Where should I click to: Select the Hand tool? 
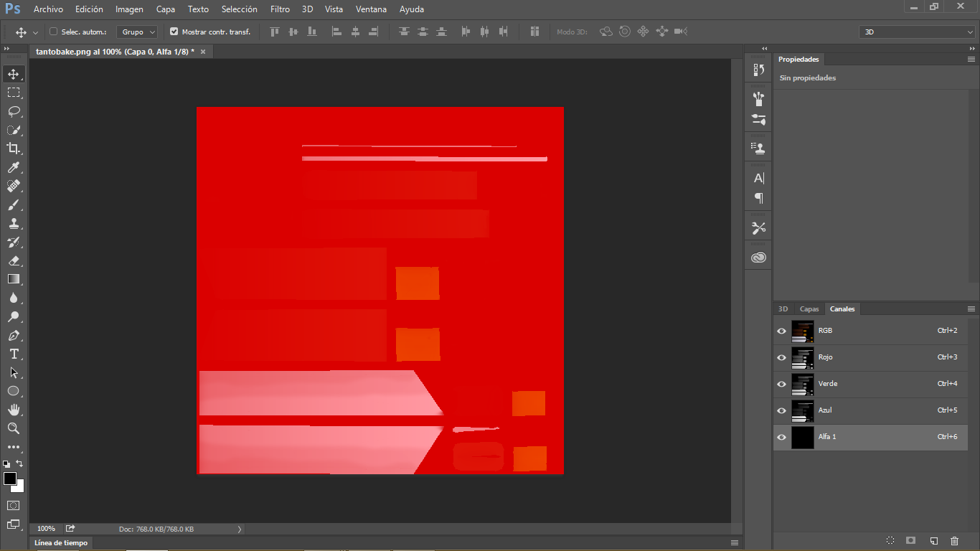(14, 410)
